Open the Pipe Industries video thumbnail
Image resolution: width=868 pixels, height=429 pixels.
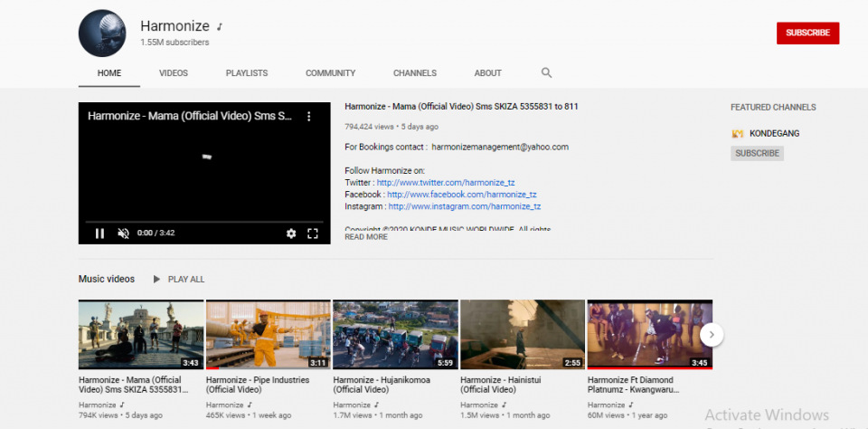click(269, 335)
